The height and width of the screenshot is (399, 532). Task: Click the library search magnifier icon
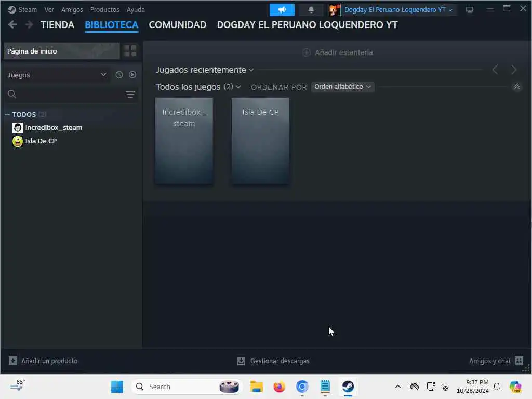pos(12,94)
